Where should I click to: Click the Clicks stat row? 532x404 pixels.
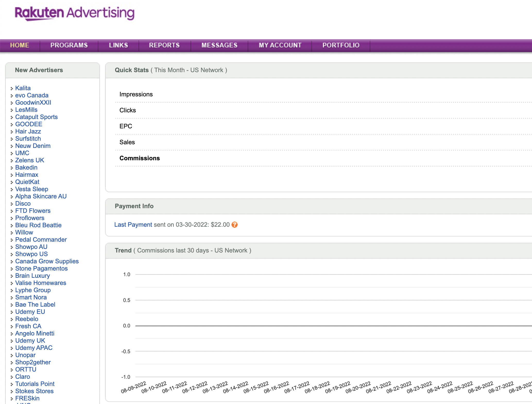coord(127,110)
